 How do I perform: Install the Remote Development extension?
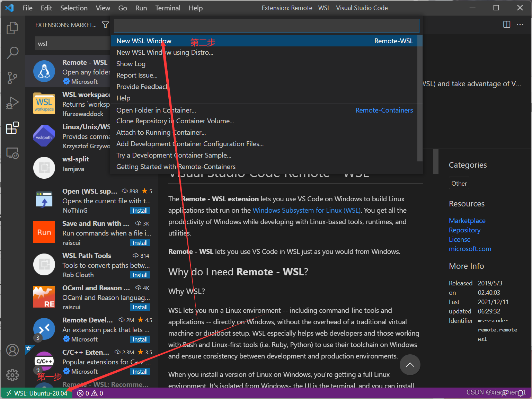[140, 339]
